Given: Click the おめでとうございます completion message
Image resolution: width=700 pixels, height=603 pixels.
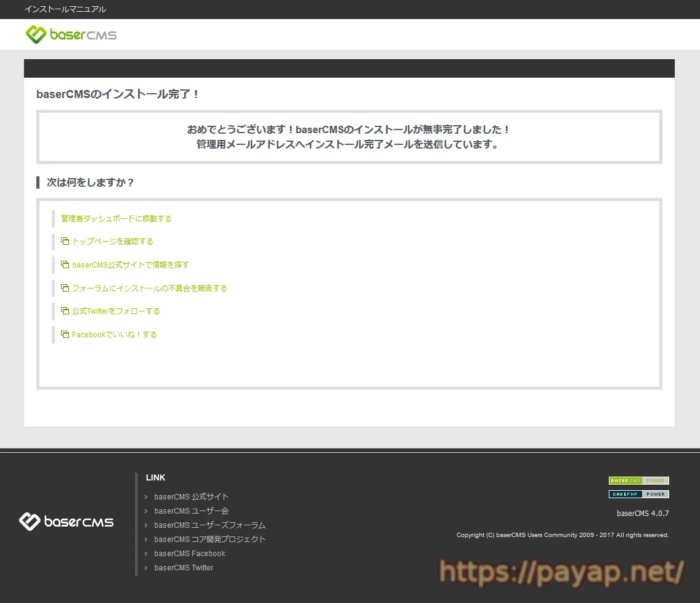Looking at the screenshot, I should [x=349, y=137].
